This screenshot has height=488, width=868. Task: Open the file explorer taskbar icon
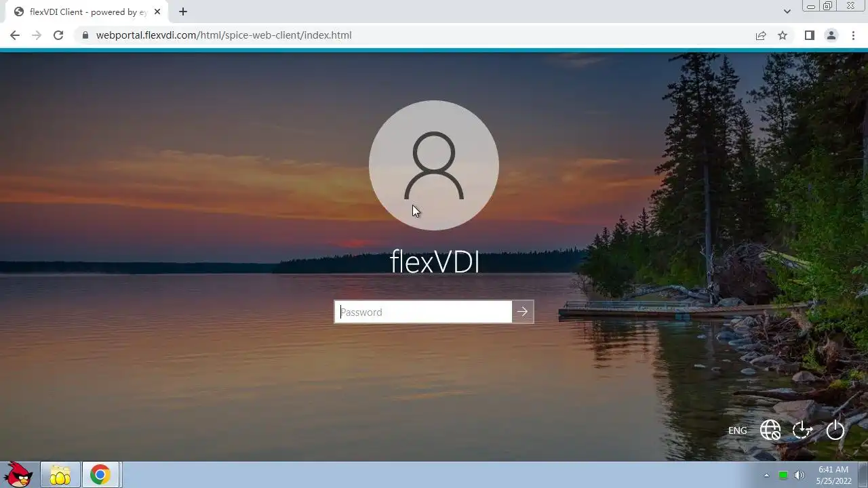[x=60, y=474]
